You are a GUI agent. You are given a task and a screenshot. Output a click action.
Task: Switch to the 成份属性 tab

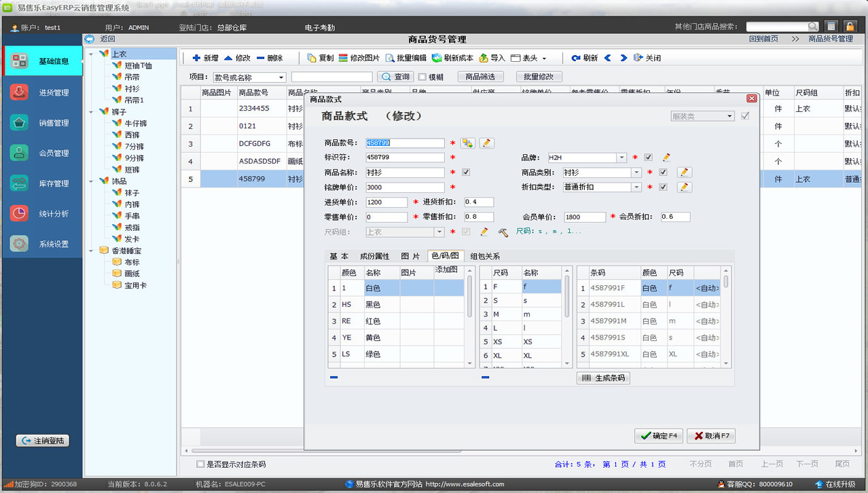tap(374, 256)
